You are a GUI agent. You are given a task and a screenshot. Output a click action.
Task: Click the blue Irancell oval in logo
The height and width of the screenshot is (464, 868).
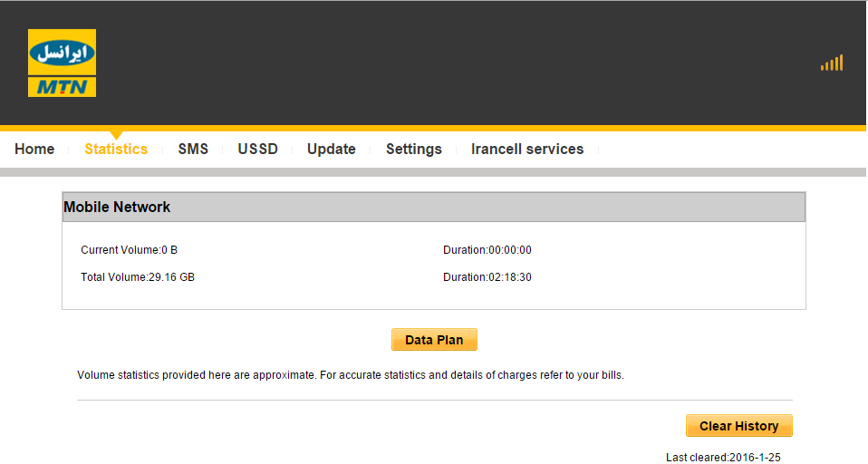[62, 53]
